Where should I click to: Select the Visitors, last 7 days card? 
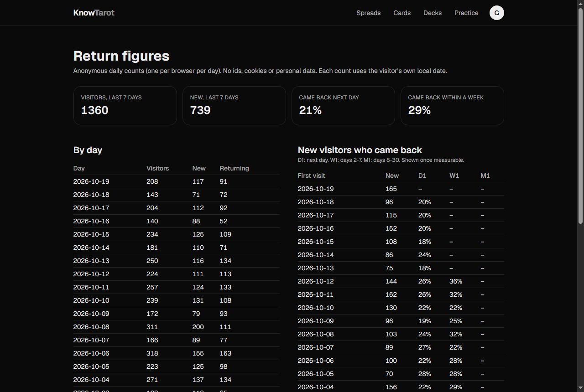click(125, 106)
